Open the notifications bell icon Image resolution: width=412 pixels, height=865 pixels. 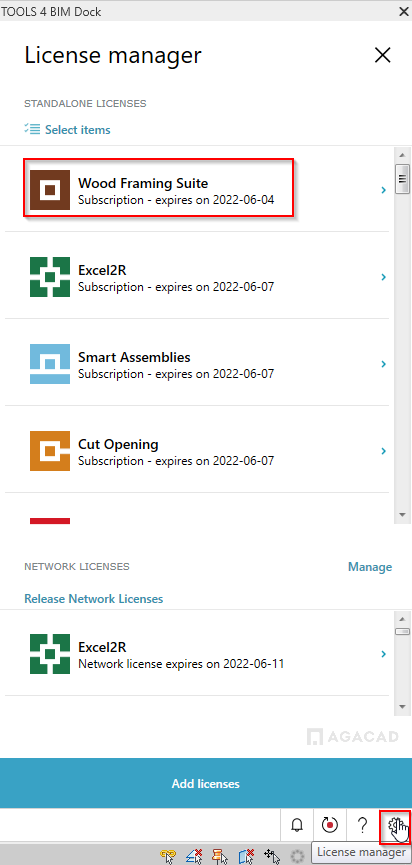pyautogui.click(x=297, y=825)
